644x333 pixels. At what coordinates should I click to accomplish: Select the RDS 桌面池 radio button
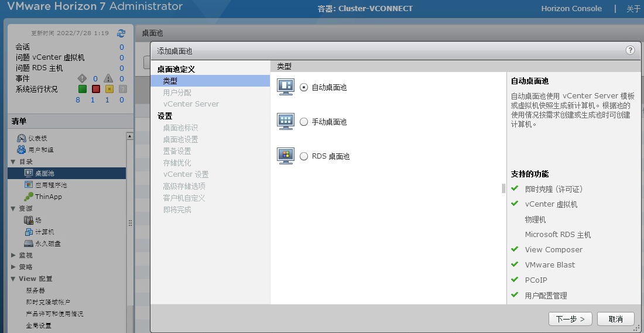303,156
